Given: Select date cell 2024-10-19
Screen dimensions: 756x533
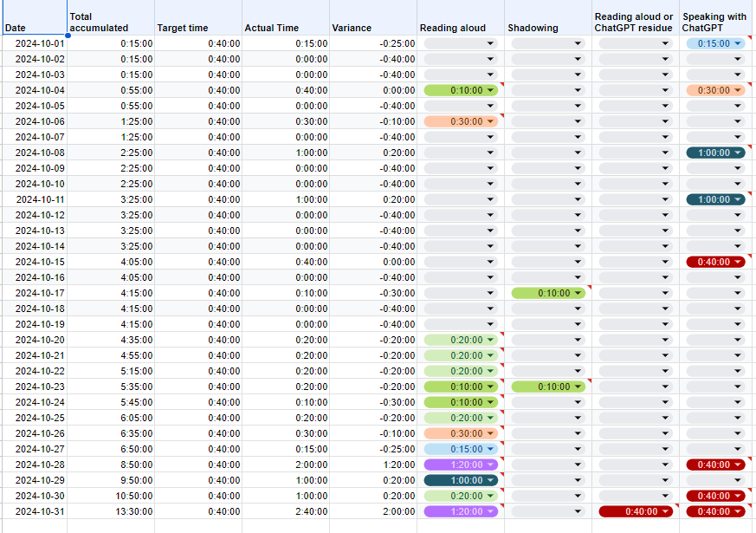Looking at the screenshot, I should pyautogui.click(x=34, y=325).
